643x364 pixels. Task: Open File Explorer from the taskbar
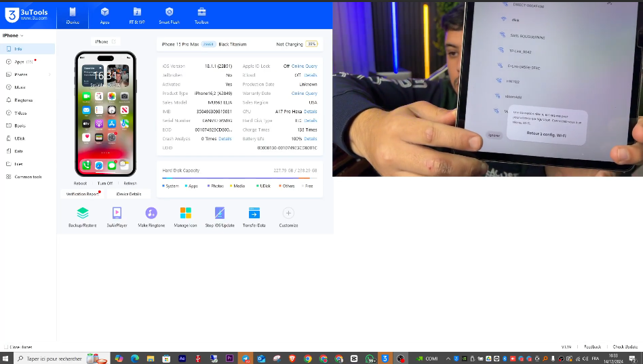tap(151, 359)
